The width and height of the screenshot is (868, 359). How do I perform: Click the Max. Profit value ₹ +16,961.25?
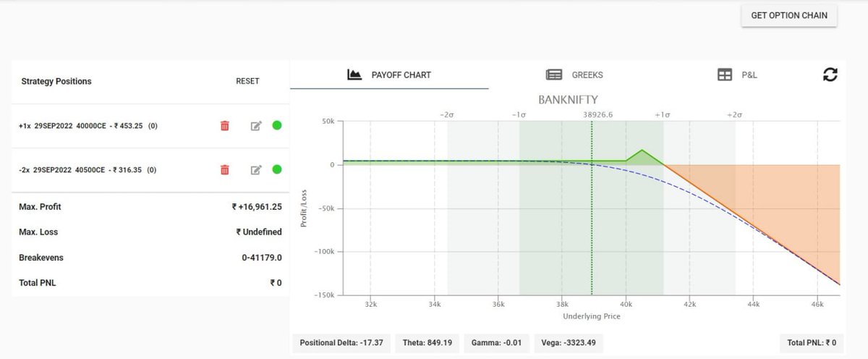click(257, 207)
